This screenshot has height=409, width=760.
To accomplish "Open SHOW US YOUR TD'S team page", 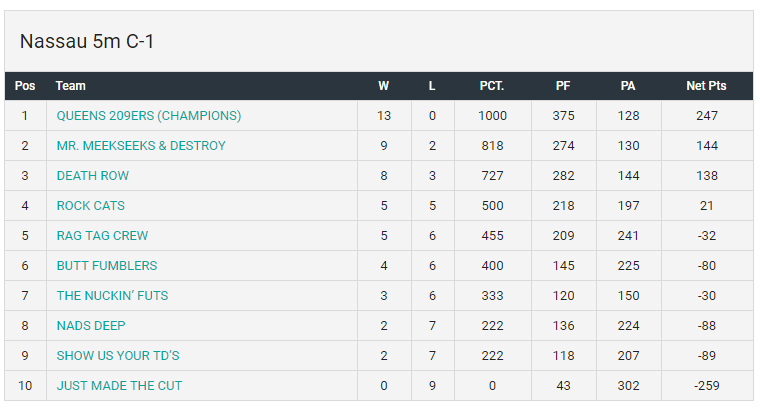I will [117, 356].
